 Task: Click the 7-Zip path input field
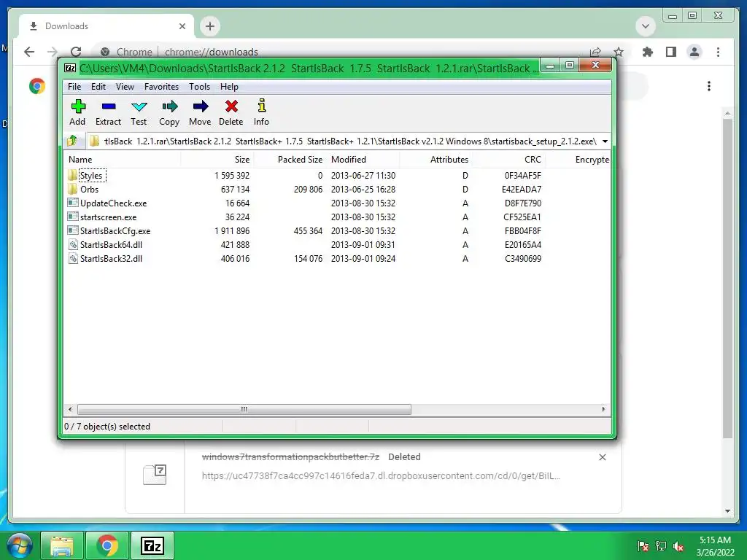343,141
